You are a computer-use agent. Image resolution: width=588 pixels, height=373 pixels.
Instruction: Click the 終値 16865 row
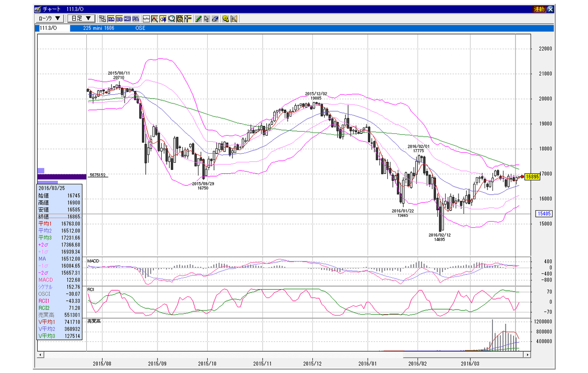tap(59, 216)
